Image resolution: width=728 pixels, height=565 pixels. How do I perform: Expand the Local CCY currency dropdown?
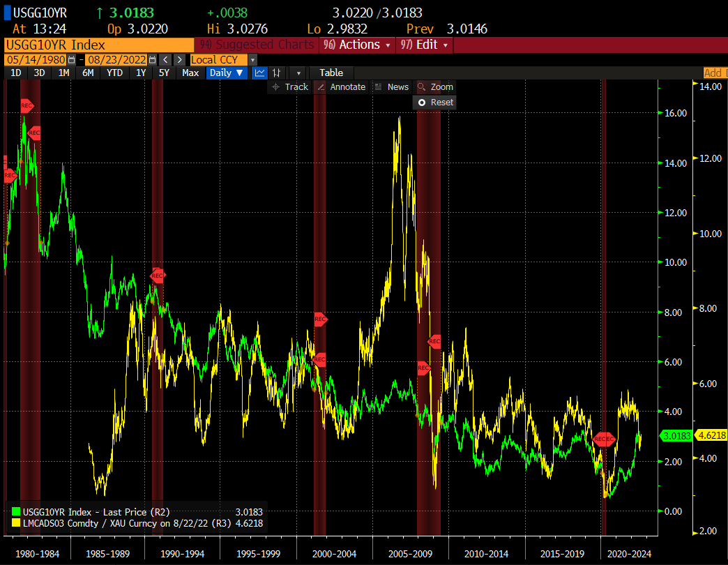(252, 60)
